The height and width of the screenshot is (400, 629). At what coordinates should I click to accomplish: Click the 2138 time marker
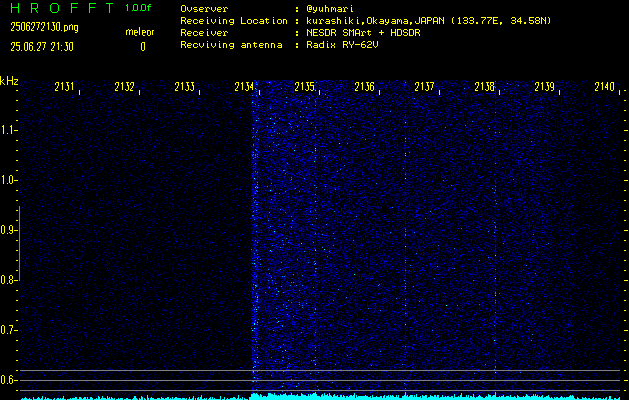[485, 87]
